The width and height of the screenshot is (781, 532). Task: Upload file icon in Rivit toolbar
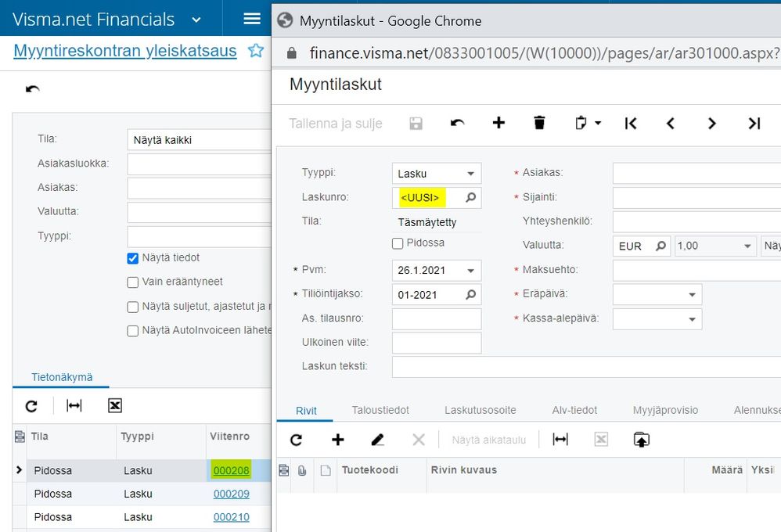(642, 440)
